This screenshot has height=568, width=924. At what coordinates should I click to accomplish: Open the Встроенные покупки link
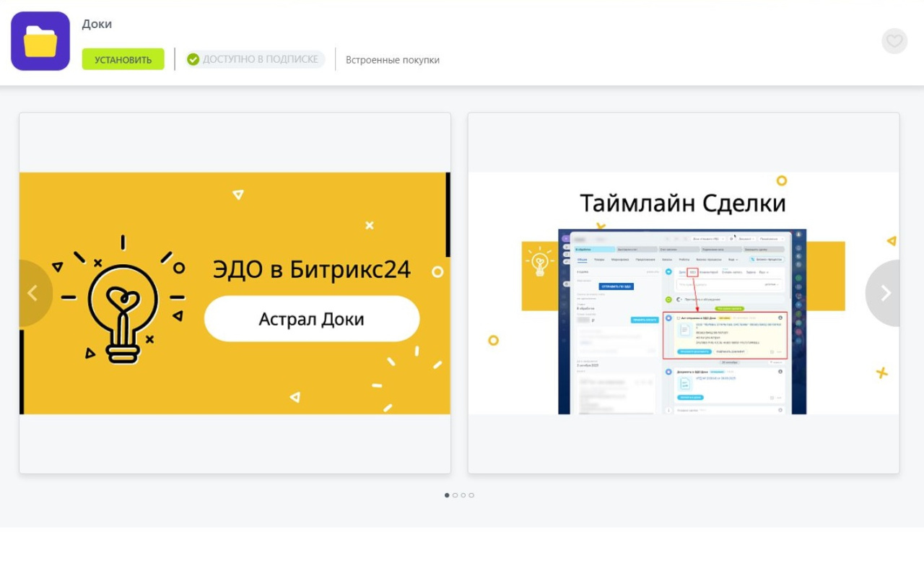(x=392, y=60)
